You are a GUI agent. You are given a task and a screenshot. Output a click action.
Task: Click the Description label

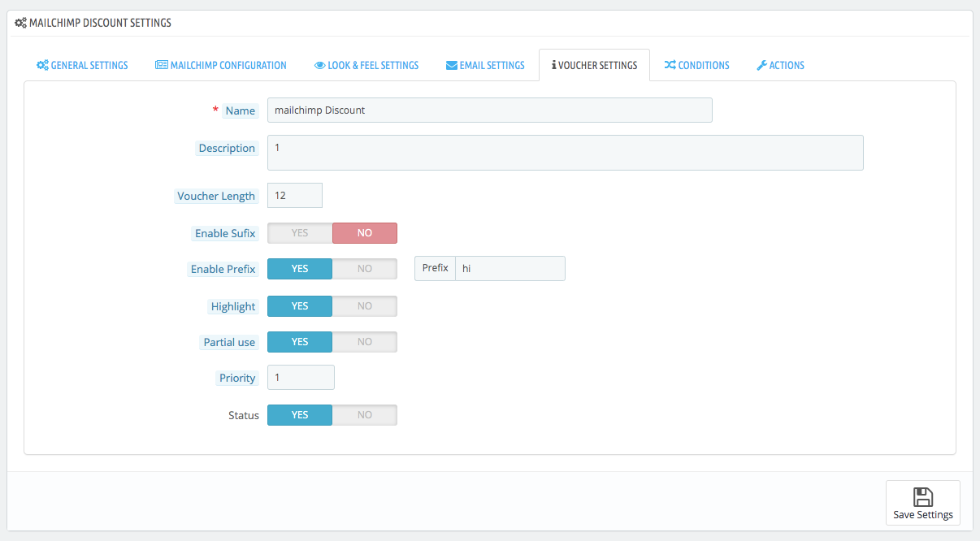[x=227, y=149]
